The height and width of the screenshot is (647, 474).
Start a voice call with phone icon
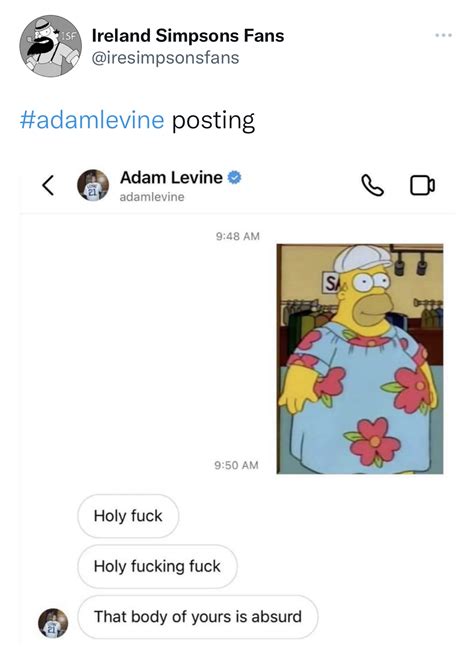coord(372,185)
